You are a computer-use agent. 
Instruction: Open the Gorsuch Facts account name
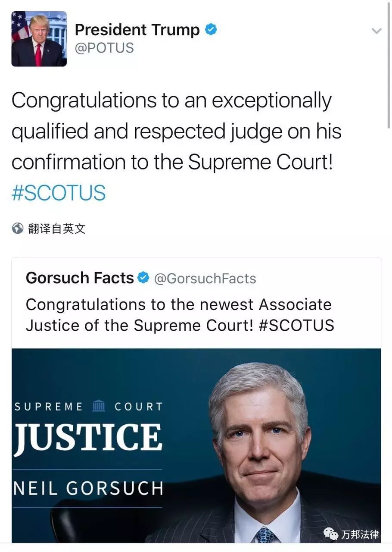(x=80, y=278)
